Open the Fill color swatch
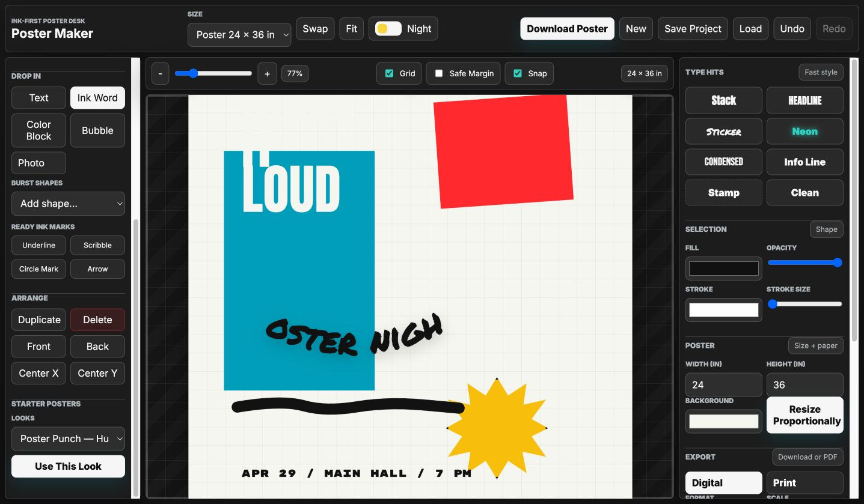Screen dimensions: 864x504 724,269
